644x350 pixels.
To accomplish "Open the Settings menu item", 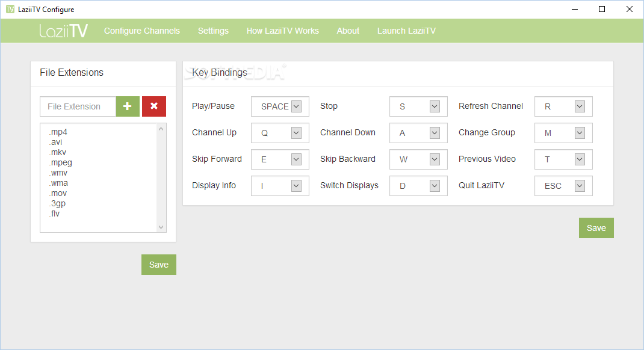I will pos(213,31).
